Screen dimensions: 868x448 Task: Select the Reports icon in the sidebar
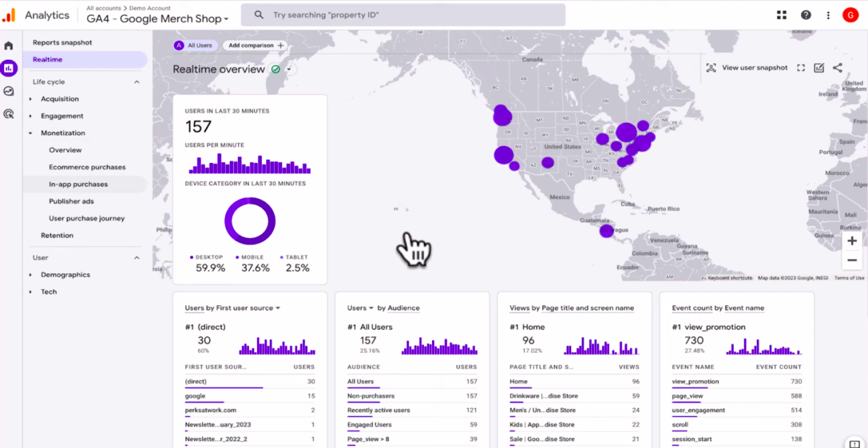tap(9, 68)
